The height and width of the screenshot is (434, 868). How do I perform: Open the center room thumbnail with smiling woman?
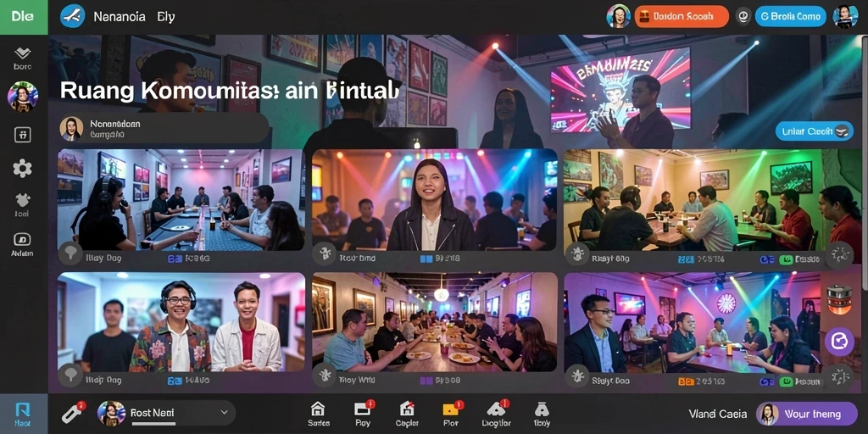[435, 200]
